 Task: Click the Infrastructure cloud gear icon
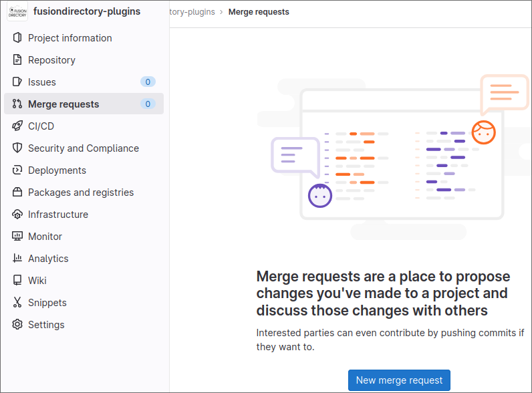pyautogui.click(x=17, y=214)
